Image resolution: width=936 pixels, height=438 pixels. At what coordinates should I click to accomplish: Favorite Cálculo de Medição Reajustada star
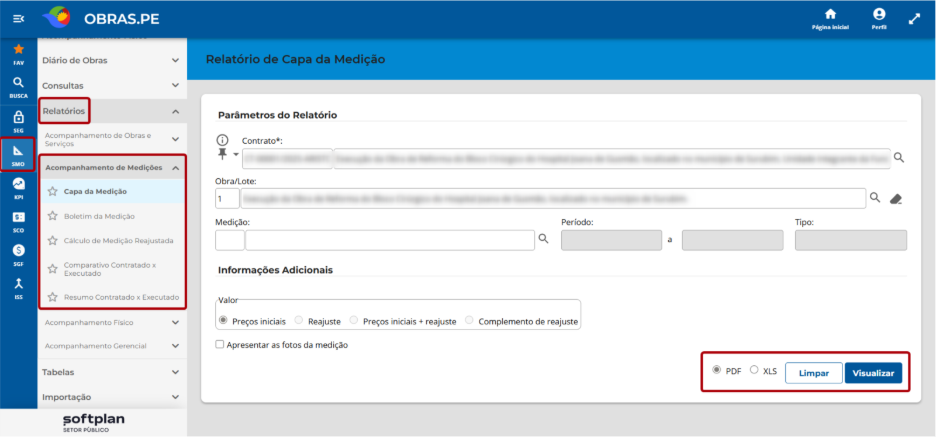pos(53,240)
